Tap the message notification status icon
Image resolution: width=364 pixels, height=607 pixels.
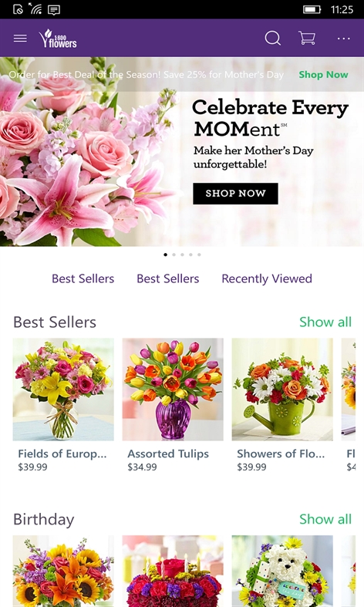pos(54,9)
